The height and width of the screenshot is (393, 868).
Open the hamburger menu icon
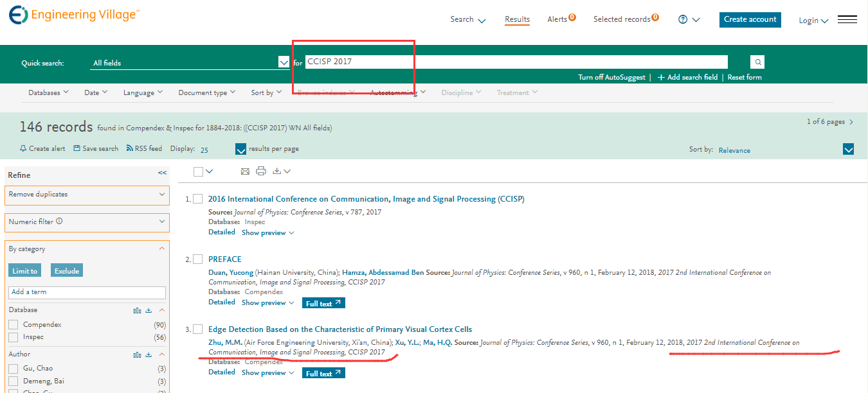pyautogui.click(x=847, y=19)
